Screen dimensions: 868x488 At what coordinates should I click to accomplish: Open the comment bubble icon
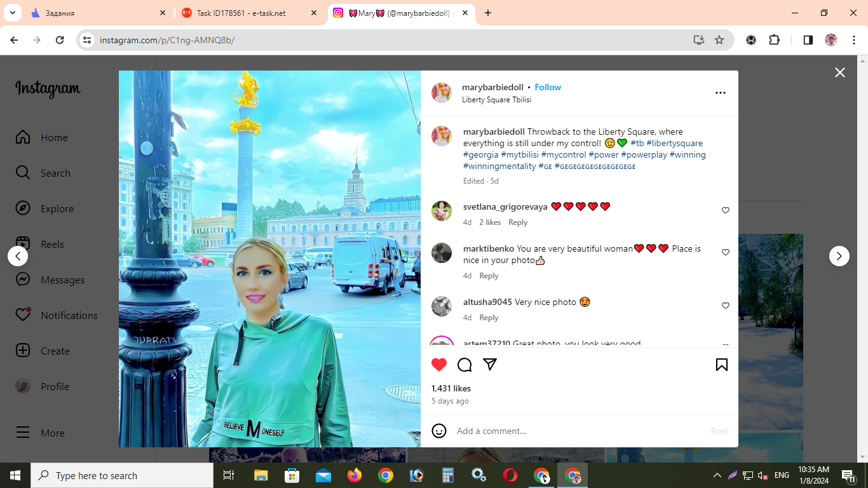click(x=465, y=365)
